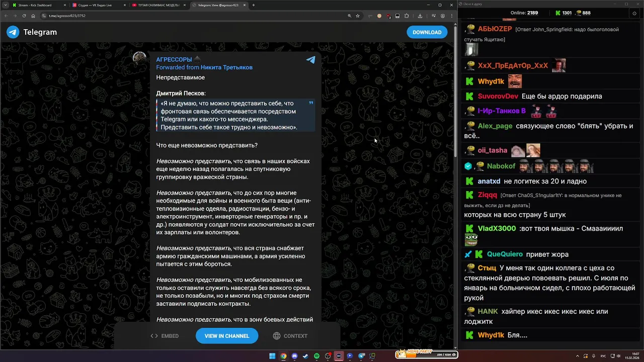Open the Chrome profile avatar
The image size is (644, 362).
[443, 16]
